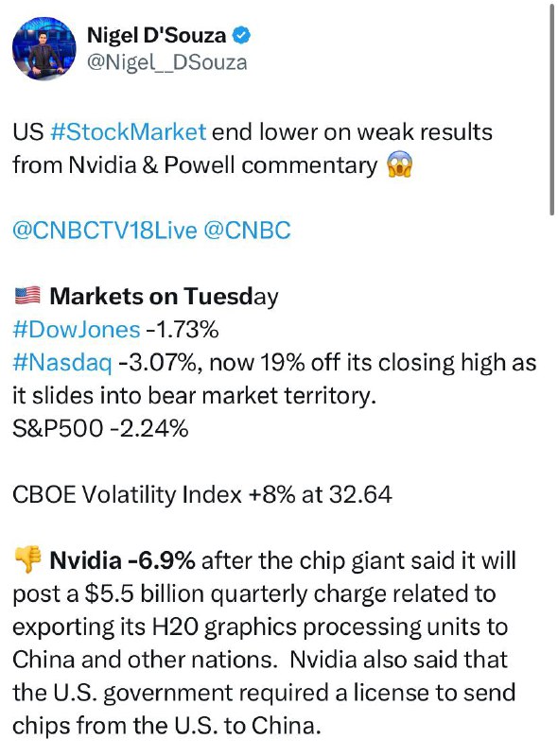Click the thumbs down emoji
The height and width of the screenshot is (756, 558).
pyautogui.click(x=27, y=559)
